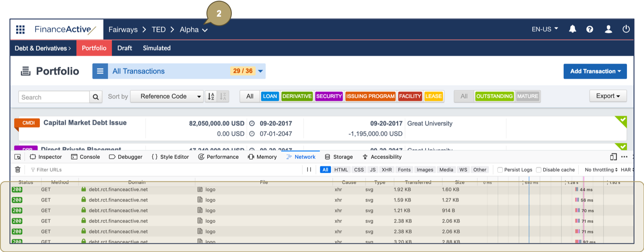Switch to the Draft tab
Image resolution: width=644 pixels, height=252 pixels.
[125, 48]
